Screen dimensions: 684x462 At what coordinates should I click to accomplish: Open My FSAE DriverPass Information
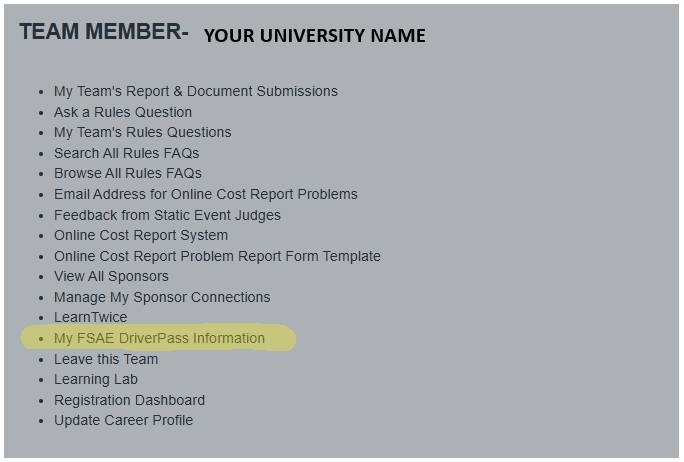point(159,338)
